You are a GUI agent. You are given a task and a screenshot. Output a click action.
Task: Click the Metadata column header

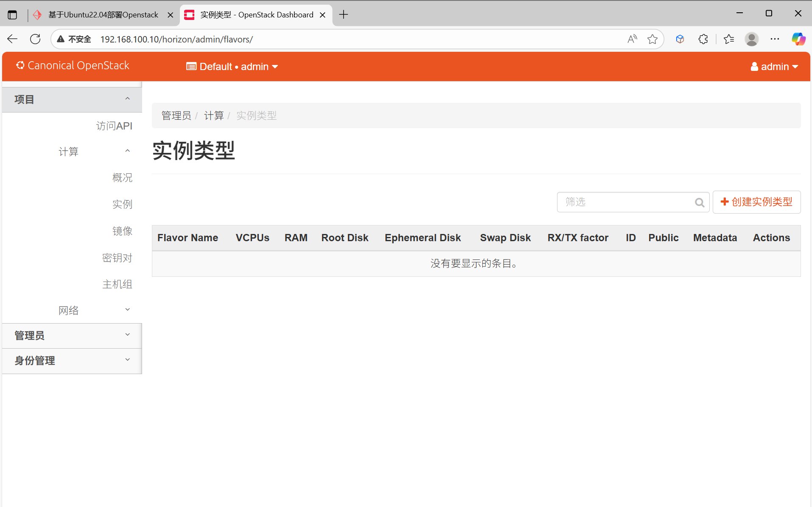coord(715,238)
